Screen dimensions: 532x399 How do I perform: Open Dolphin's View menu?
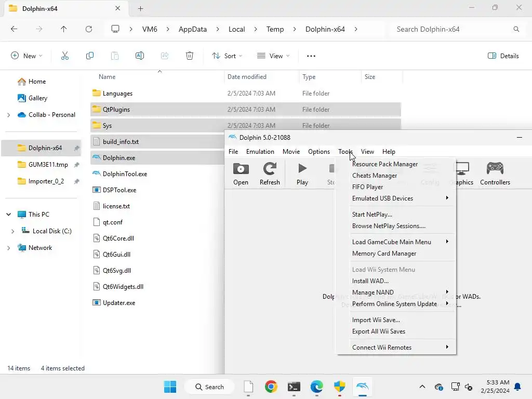pyautogui.click(x=367, y=152)
